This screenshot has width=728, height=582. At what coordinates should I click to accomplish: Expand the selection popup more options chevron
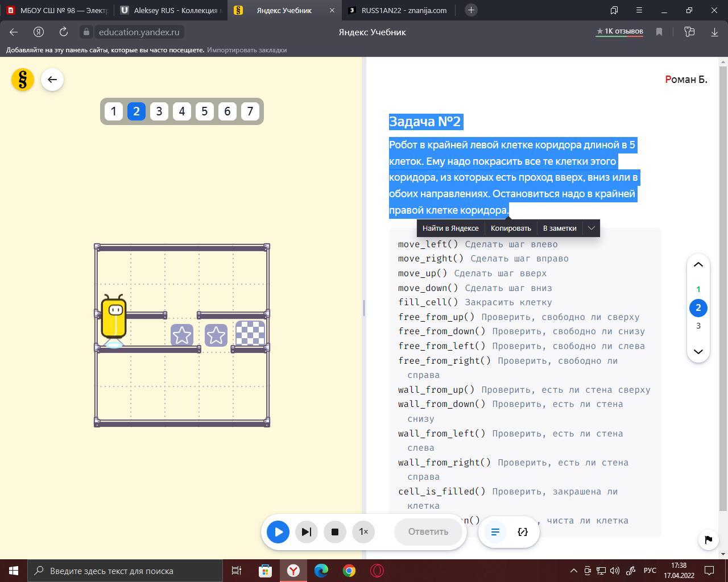(591, 228)
